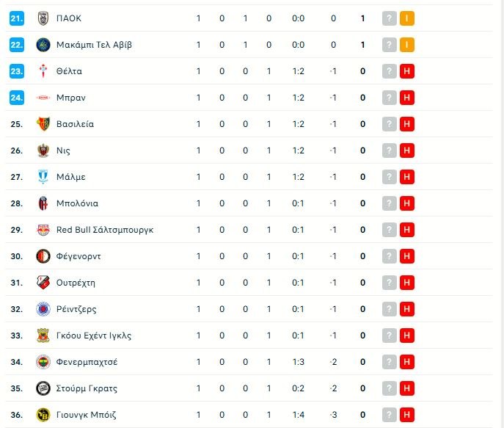Click the Μακάμπι Τελ Αβίβ club logo
Image resolution: width=504 pixels, height=428 pixels.
pos(43,45)
